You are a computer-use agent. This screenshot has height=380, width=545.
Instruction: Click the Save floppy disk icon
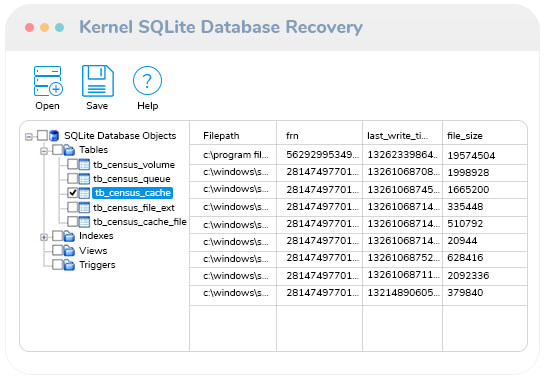pyautogui.click(x=98, y=81)
